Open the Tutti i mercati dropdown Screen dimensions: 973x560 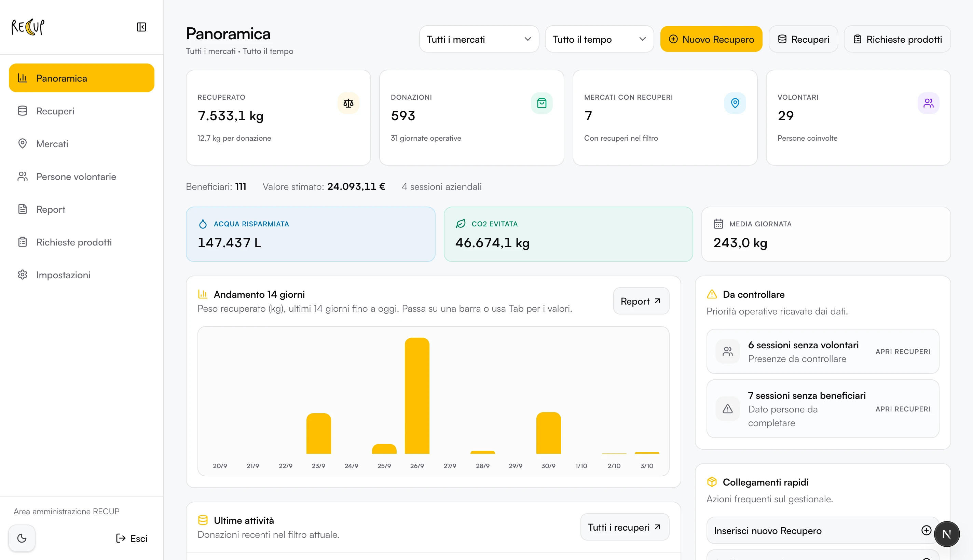479,39
